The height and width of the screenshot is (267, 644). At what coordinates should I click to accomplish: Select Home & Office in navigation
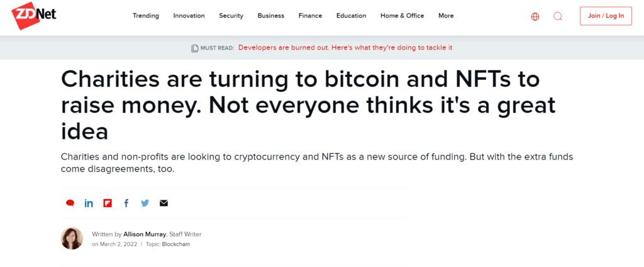coord(402,16)
